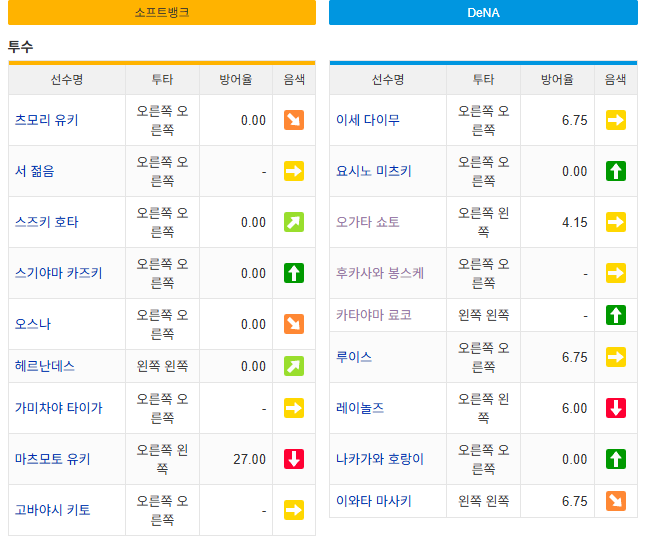Click the orange down-right arrow for 츠모리 유키
The width and height of the screenshot is (645, 539).
point(294,120)
